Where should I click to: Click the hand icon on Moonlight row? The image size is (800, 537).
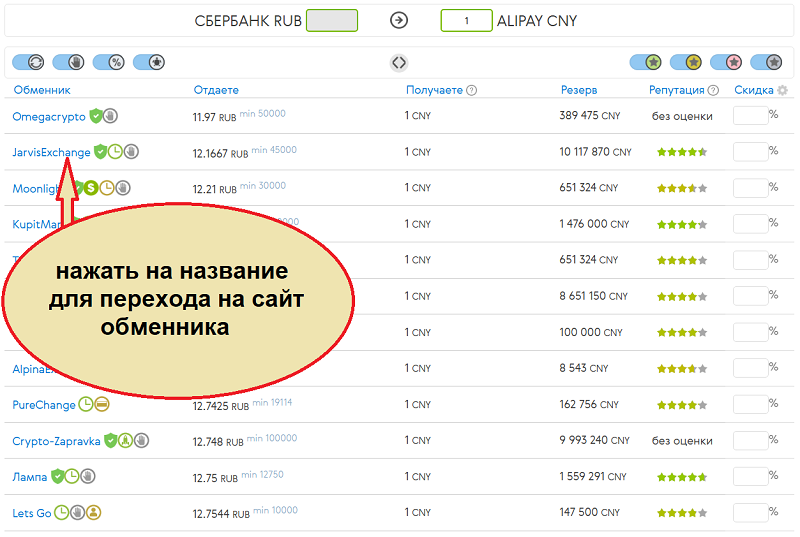tap(122, 188)
